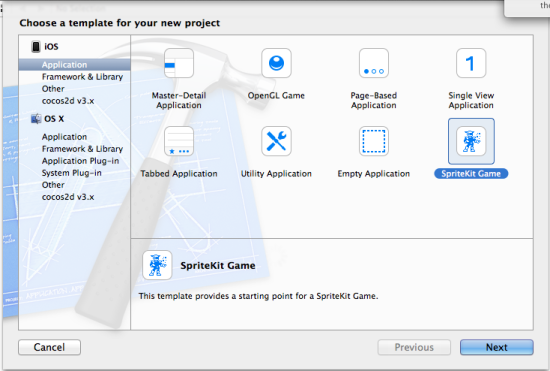This screenshot has width=550, height=371.
Task: Click SpriteKit Game icon in description pane
Action: pos(157,265)
